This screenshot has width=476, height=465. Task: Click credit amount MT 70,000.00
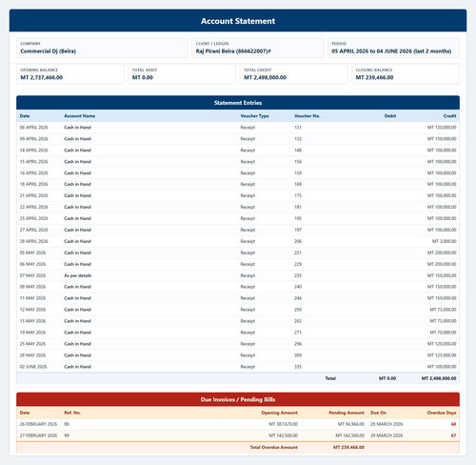point(443,333)
